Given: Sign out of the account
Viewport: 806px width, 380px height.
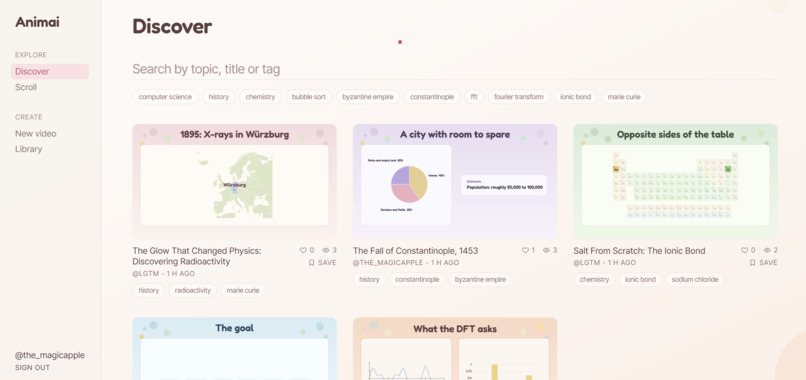Looking at the screenshot, I should [x=32, y=368].
